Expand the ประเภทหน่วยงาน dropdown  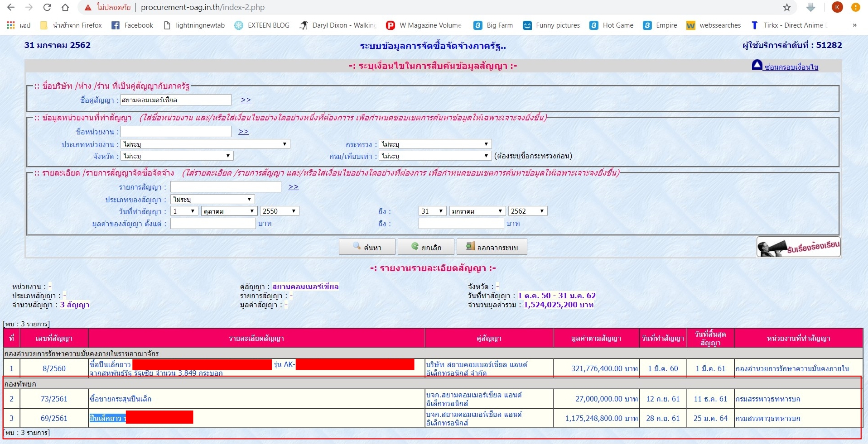pos(206,144)
